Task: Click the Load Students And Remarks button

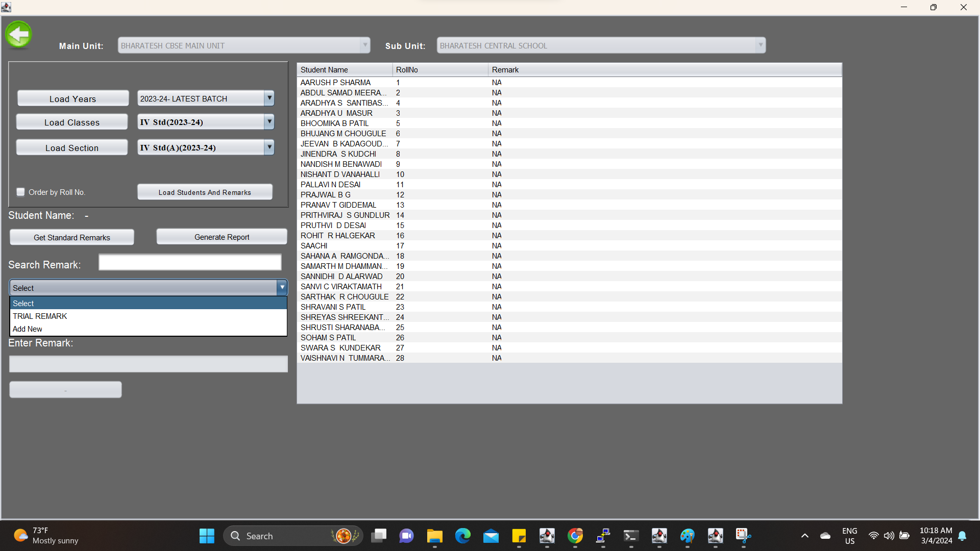Action: point(205,192)
